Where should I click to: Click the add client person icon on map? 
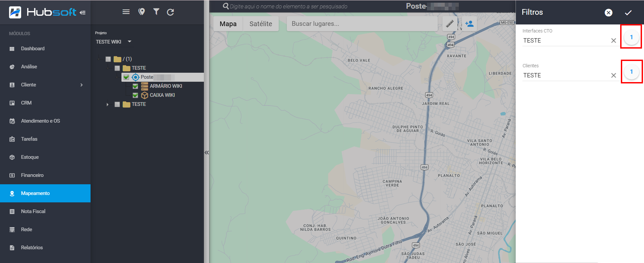tap(469, 24)
